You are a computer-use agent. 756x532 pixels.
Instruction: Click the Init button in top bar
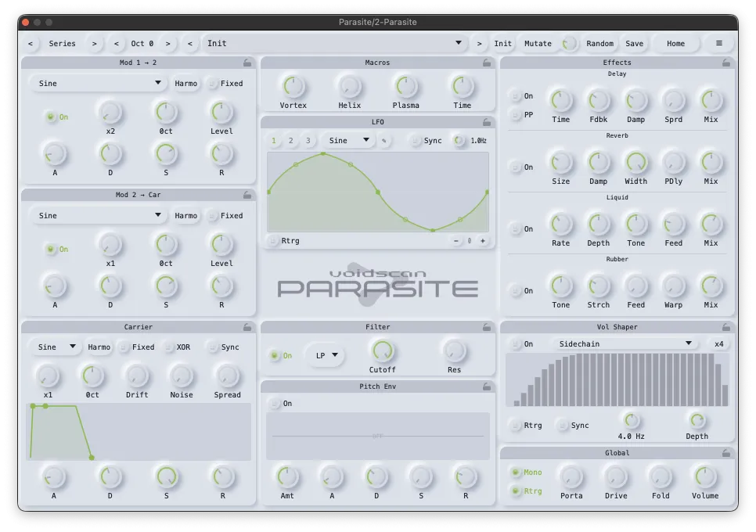[503, 43]
